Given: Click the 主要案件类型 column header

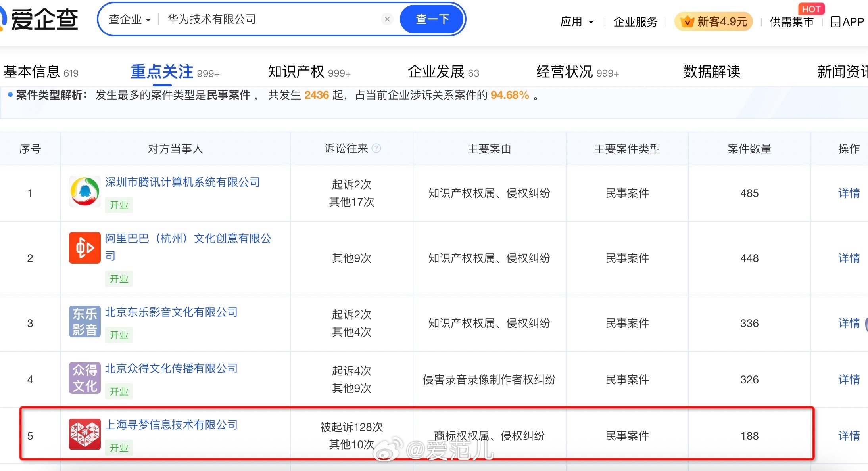Looking at the screenshot, I should click(x=627, y=149).
